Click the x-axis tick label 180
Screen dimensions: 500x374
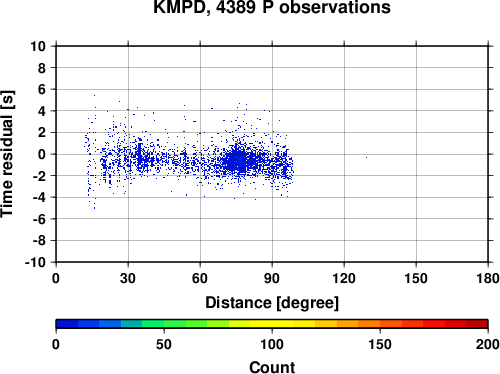click(x=488, y=278)
